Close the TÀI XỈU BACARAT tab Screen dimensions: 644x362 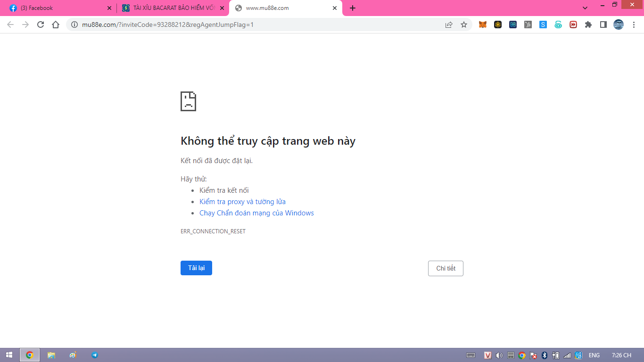tap(222, 8)
